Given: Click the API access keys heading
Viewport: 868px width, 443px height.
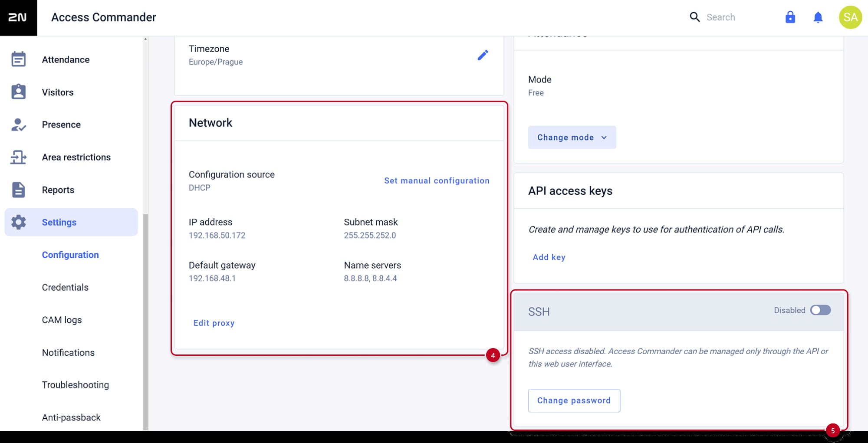Looking at the screenshot, I should coord(570,191).
